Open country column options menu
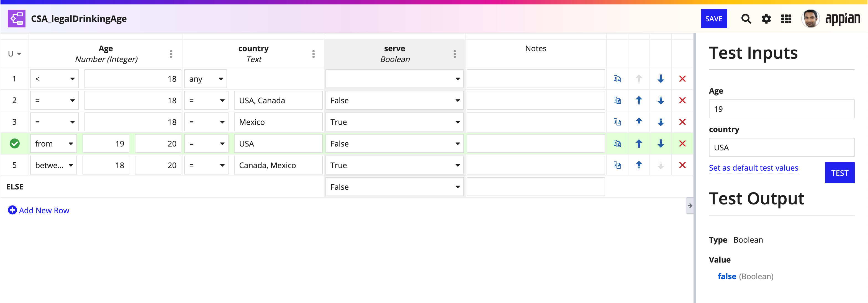868x303 pixels. point(313,54)
